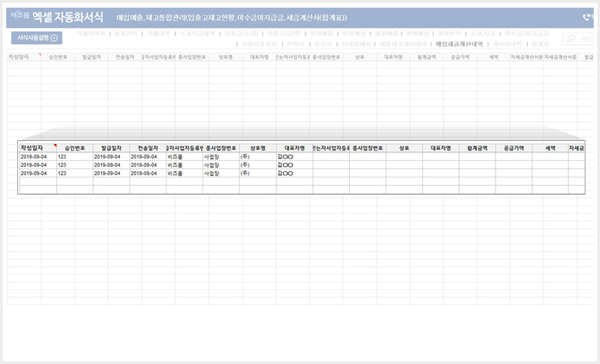600x364 pixels.
Task: Go to 일일매입 sheet
Action: (354, 34)
